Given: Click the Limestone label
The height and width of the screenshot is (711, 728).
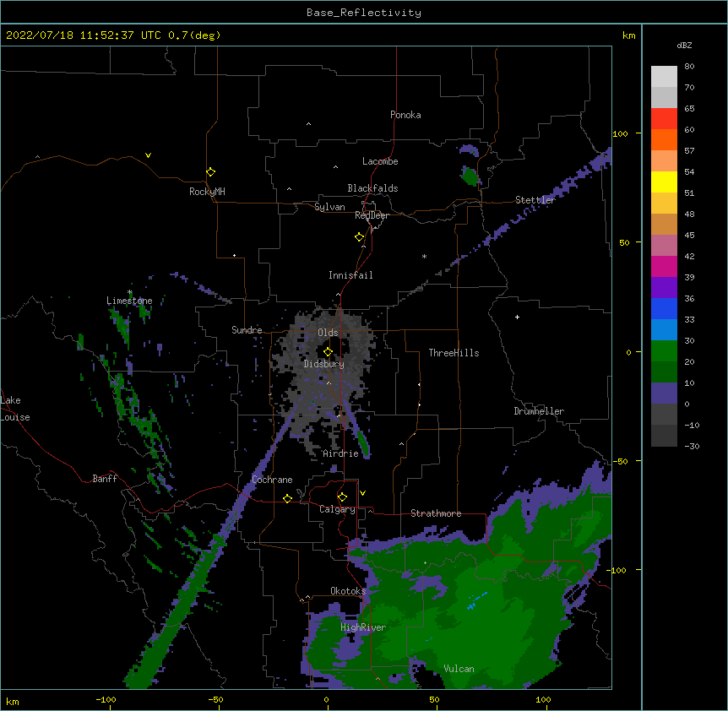Looking at the screenshot, I should coord(129,301).
